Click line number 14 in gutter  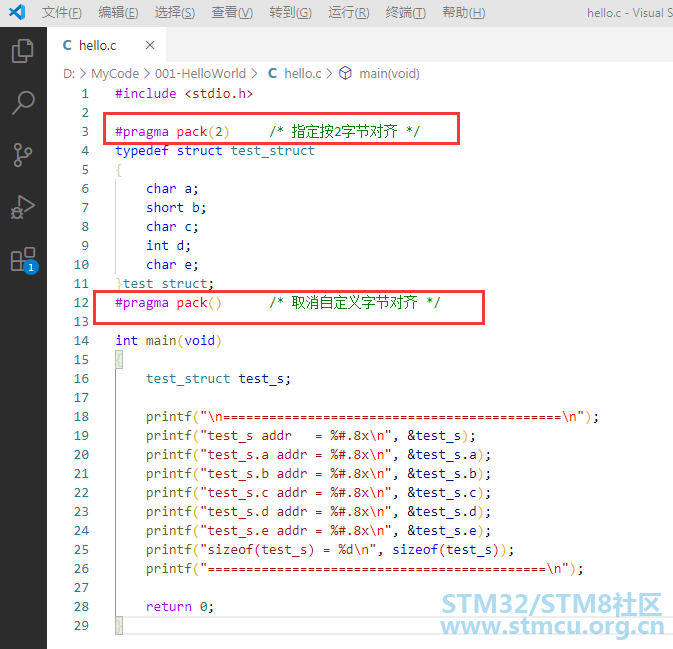point(82,340)
